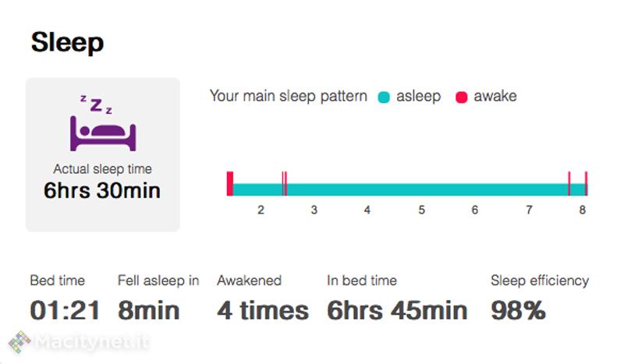Click the 4 times awakened value
This screenshot has width=624, height=364.
(x=262, y=310)
